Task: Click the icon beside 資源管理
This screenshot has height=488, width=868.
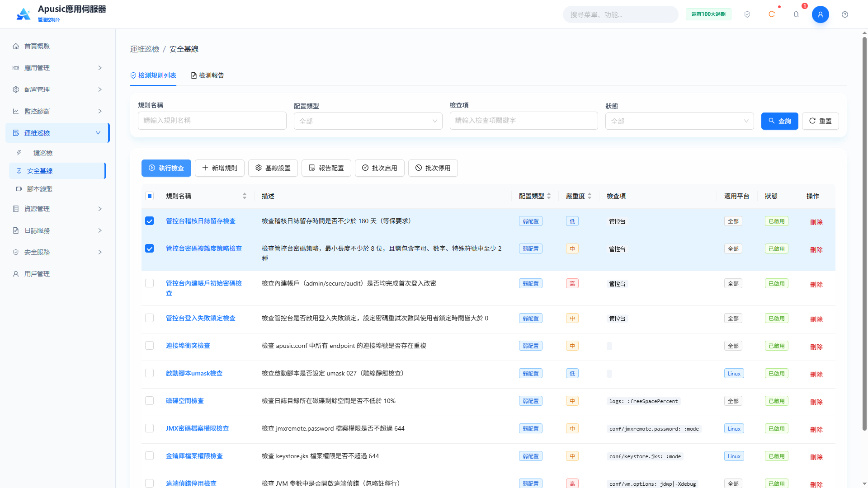Action: pos(16,209)
